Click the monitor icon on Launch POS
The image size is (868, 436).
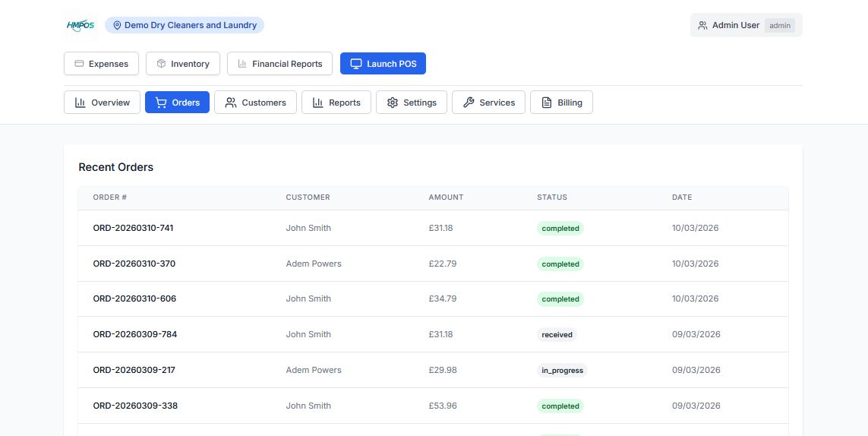[x=356, y=63]
